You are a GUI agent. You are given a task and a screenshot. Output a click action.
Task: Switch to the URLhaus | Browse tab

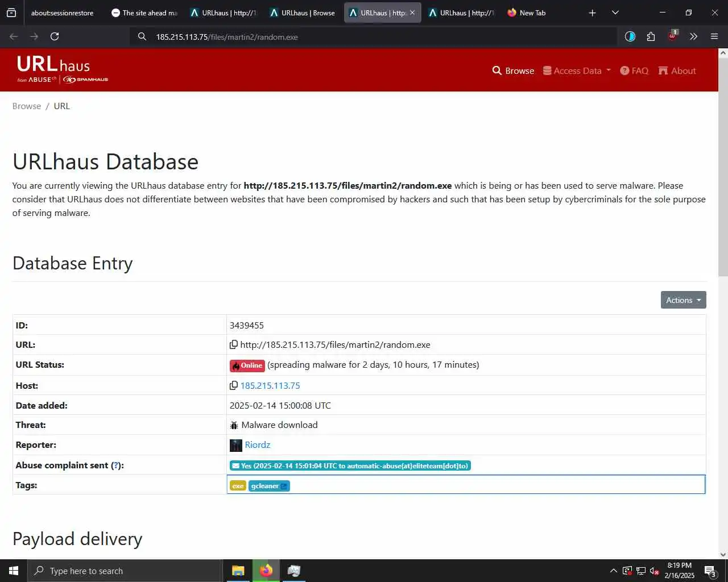303,13
